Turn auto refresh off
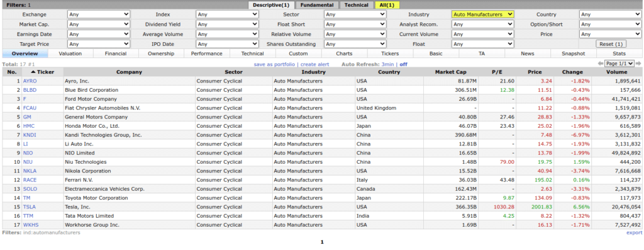This screenshot has width=644, height=250. point(403,64)
